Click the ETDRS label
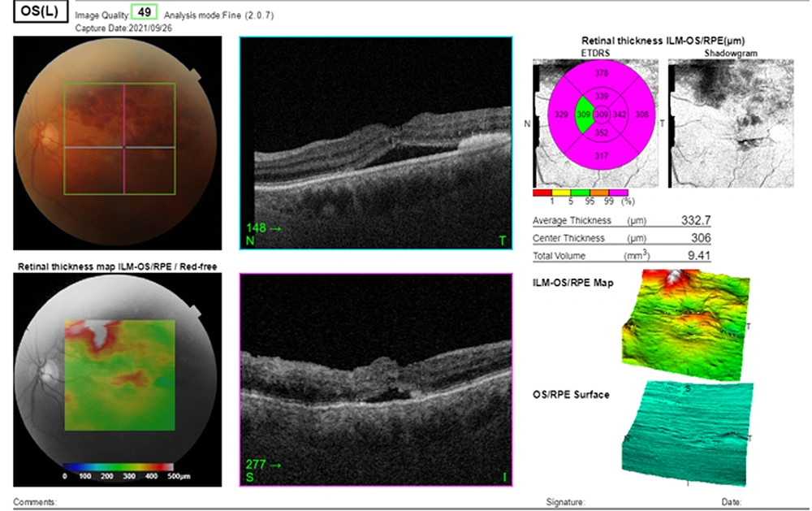Image resolution: width=812 pixels, height=511 pixels. coord(595,53)
